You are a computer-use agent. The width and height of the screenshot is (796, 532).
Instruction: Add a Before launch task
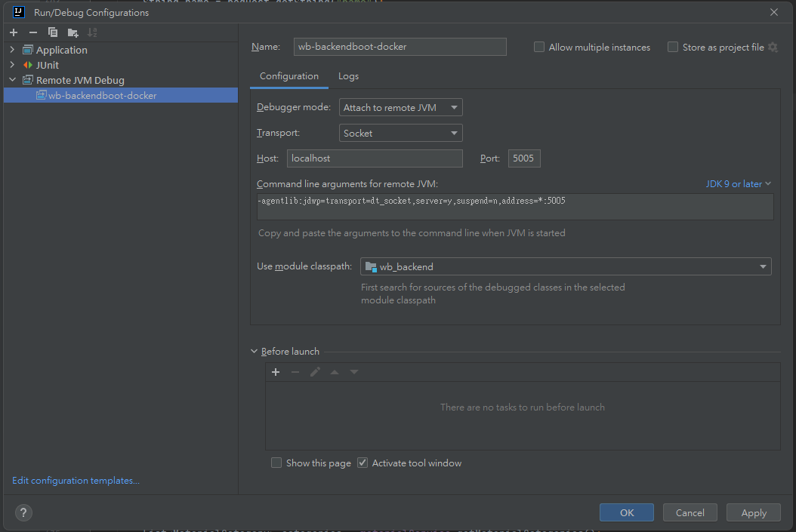click(276, 372)
